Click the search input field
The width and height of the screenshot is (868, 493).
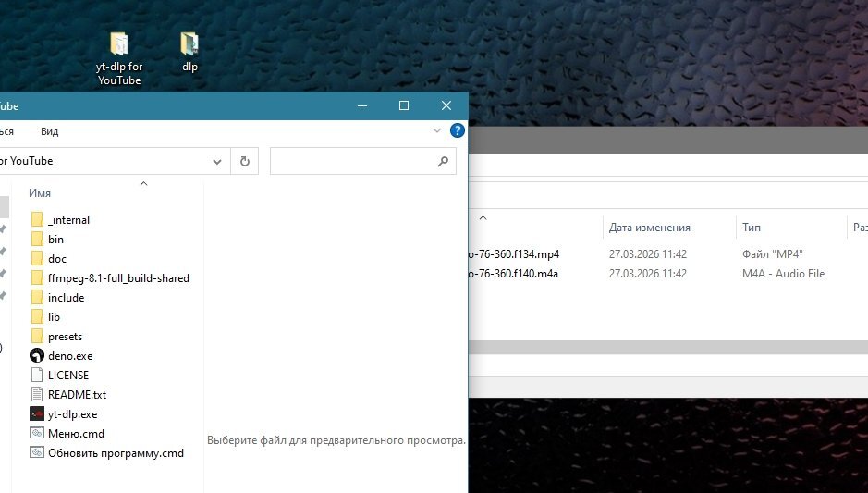pyautogui.click(x=352, y=161)
